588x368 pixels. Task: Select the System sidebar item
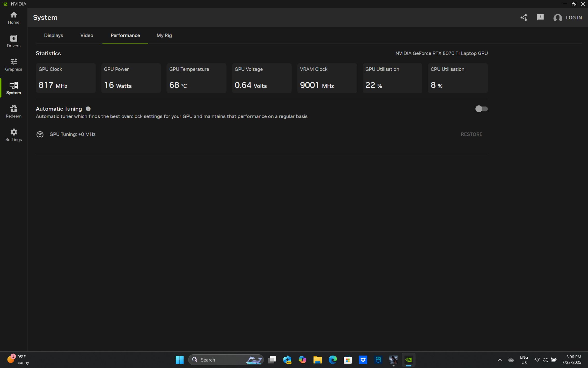(13, 88)
